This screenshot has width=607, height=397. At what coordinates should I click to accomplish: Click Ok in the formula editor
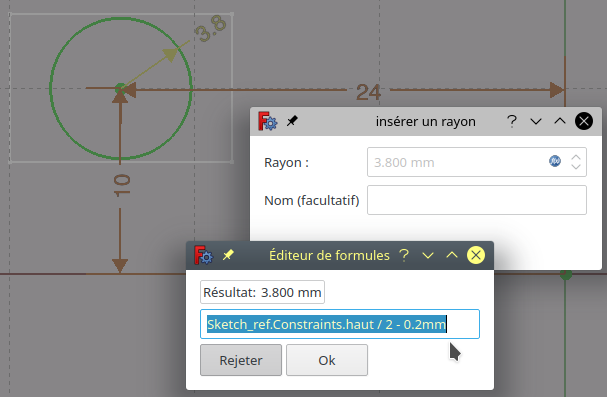pos(327,360)
